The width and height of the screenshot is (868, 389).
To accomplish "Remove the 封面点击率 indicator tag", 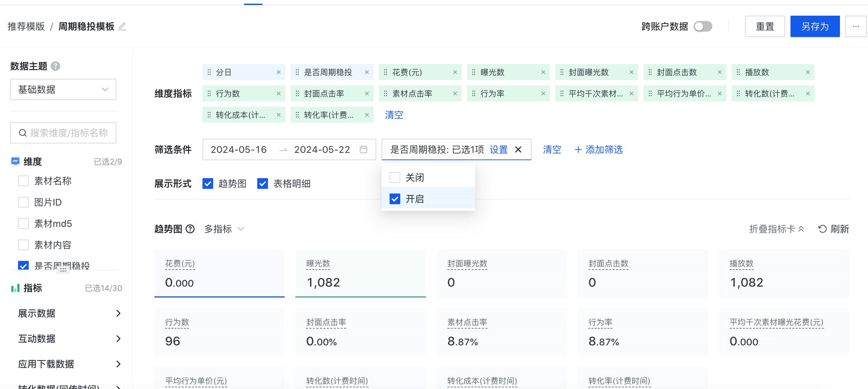I will pos(367,94).
